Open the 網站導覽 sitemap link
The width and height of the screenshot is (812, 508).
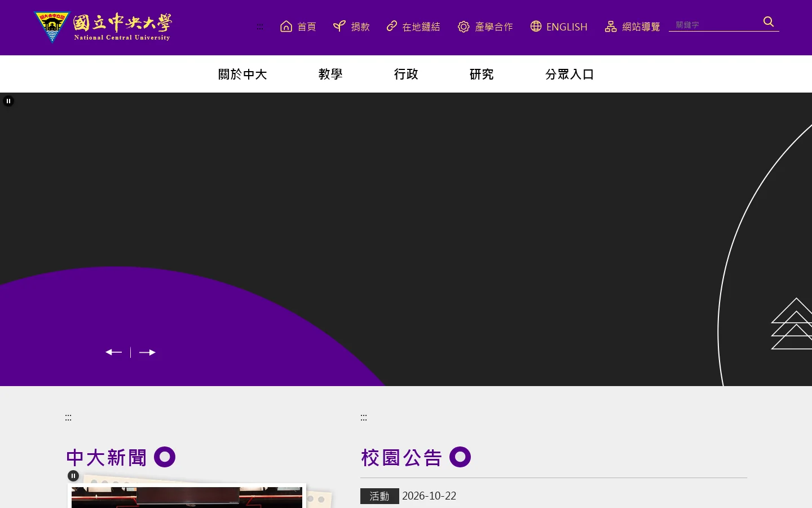click(632, 27)
